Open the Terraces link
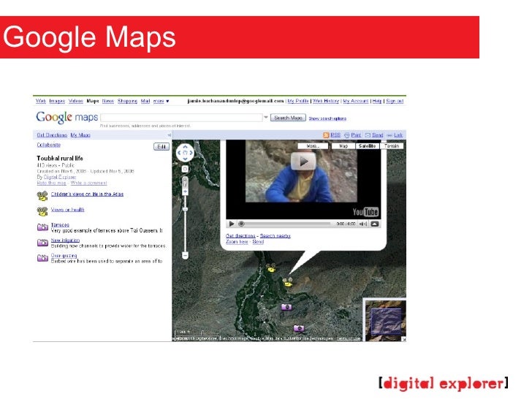This screenshot has width=532, height=399. 60,224
